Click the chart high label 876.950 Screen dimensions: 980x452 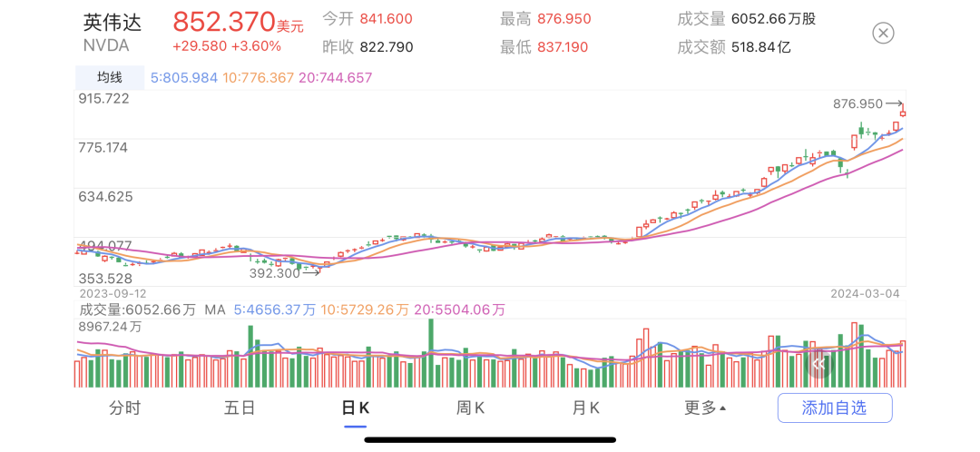858,103
